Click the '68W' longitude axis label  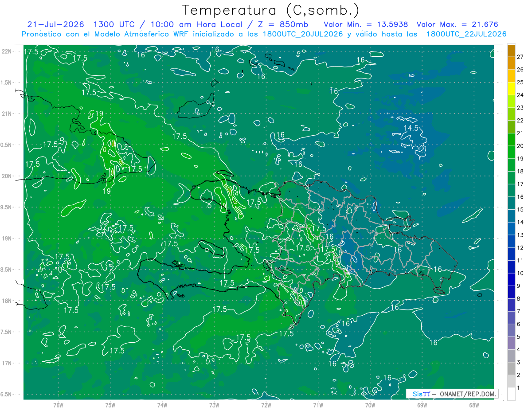tap(474, 406)
